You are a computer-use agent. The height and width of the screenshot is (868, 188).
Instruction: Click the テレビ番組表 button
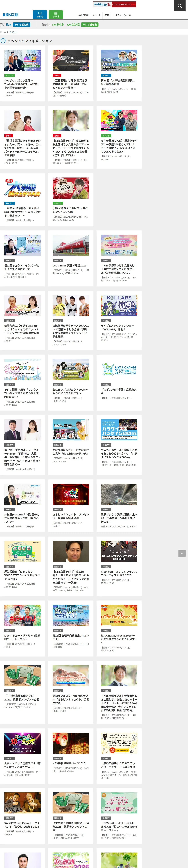tap(21, 25)
